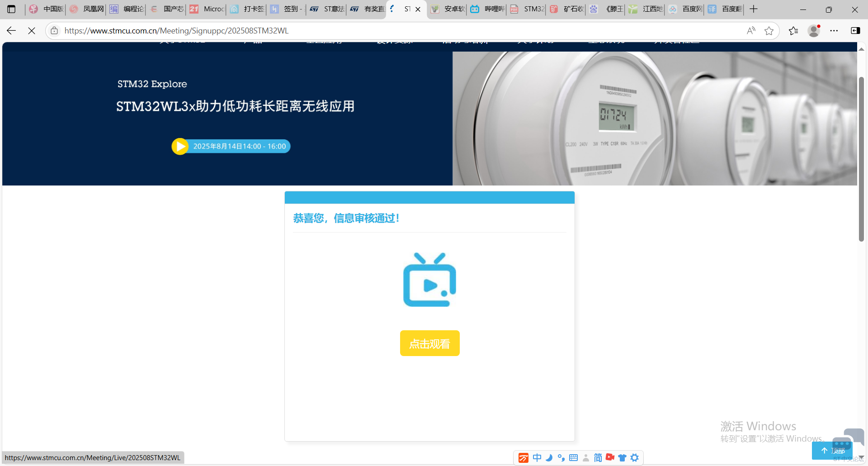Close the active ST tab
The image size is (868, 466).
pos(418,9)
